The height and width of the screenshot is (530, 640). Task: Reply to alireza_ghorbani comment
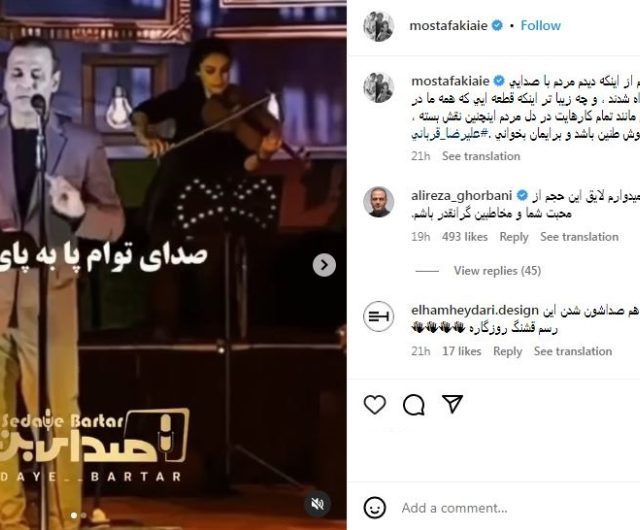coord(514,237)
